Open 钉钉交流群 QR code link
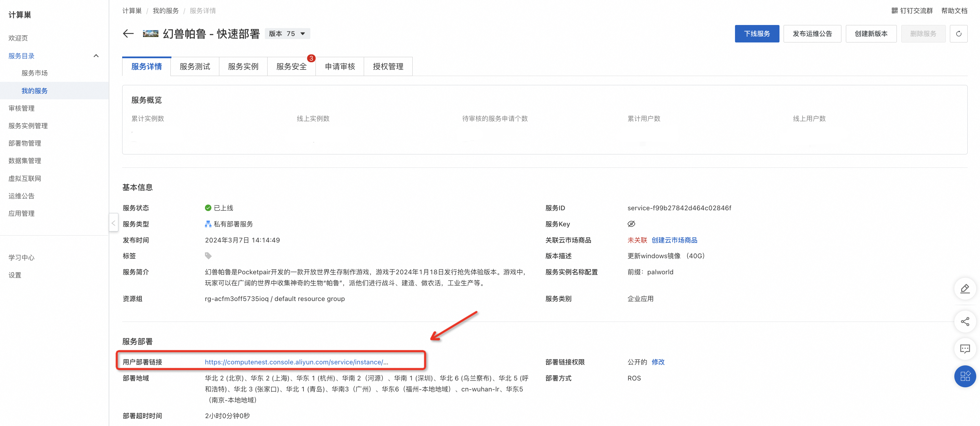This screenshot has width=980, height=426. tap(912, 11)
